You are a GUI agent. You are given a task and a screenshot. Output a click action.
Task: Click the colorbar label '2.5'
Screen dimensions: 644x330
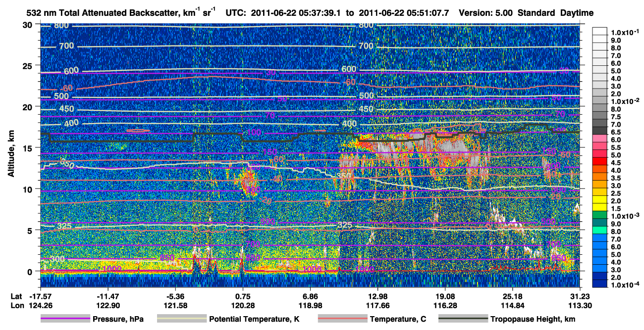[616, 193]
